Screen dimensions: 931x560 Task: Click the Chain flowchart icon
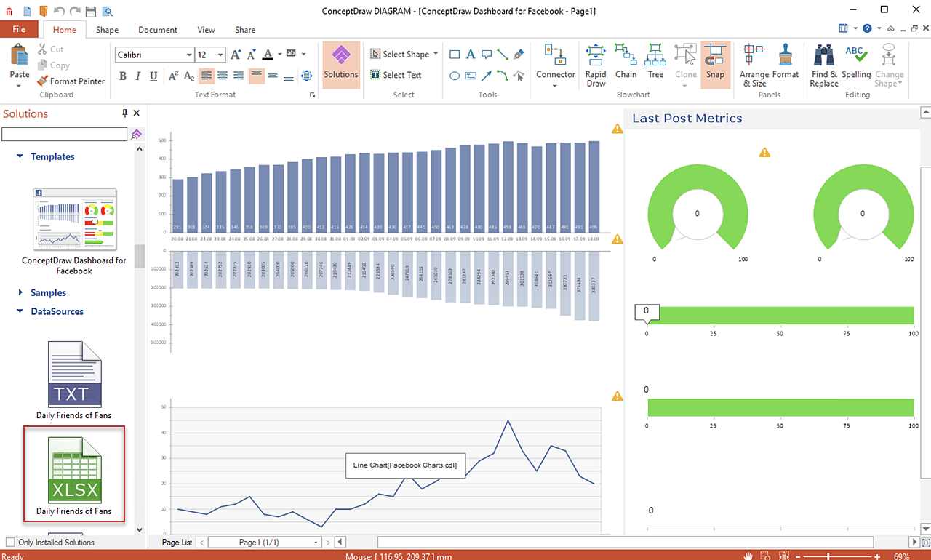pyautogui.click(x=626, y=62)
